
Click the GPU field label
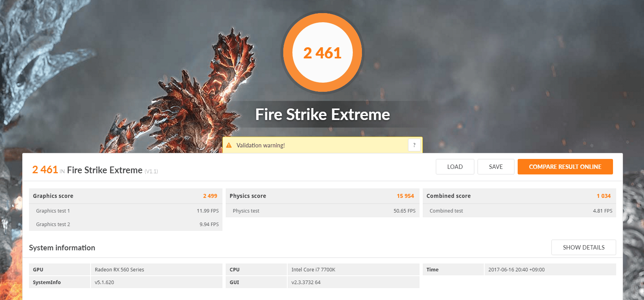[38, 270]
